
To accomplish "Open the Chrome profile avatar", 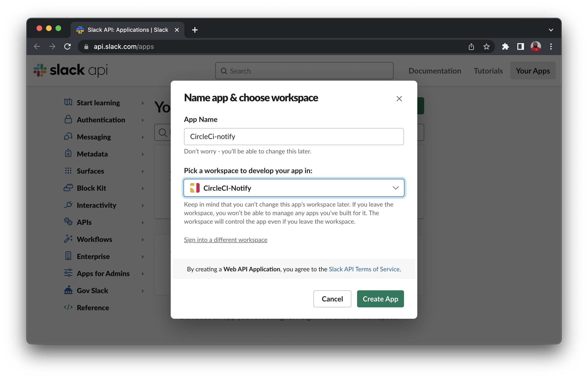I will point(536,46).
